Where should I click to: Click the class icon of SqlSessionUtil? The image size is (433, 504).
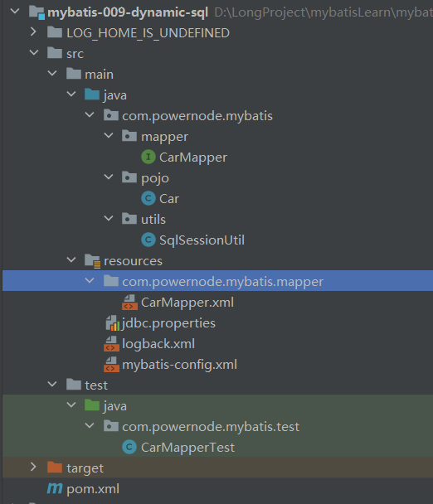coord(148,240)
